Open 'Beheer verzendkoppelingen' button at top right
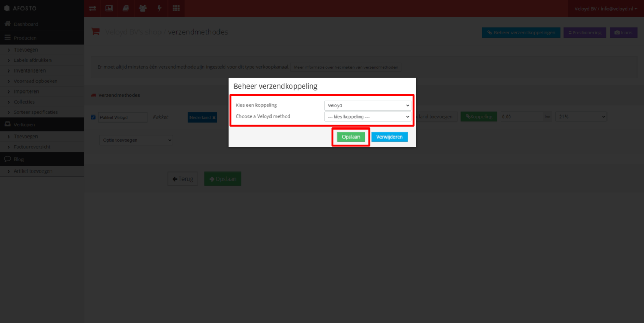 click(521, 33)
